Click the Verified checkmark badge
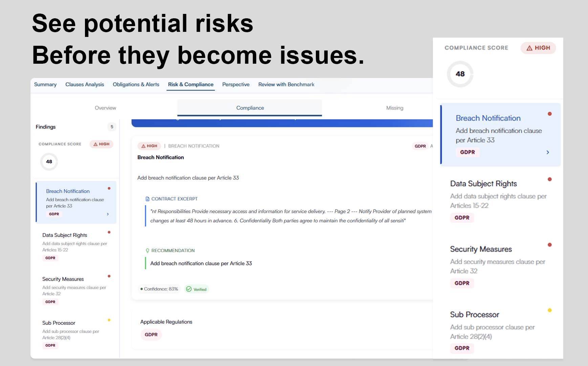 (x=196, y=289)
